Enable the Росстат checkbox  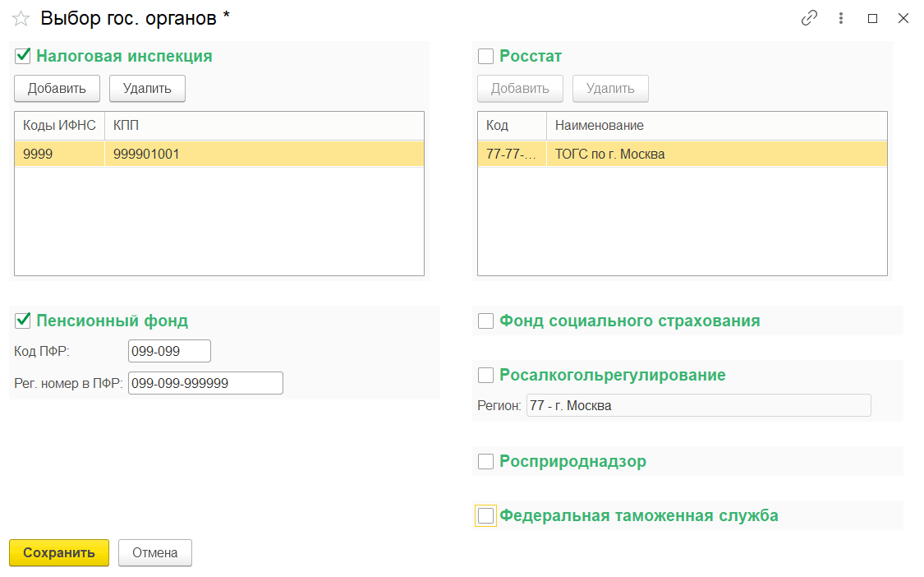click(486, 57)
